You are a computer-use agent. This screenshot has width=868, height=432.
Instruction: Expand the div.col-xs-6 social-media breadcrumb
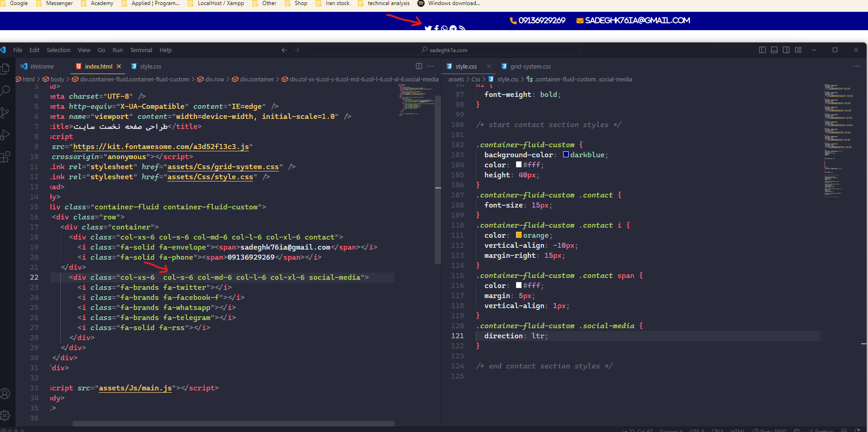click(x=360, y=79)
